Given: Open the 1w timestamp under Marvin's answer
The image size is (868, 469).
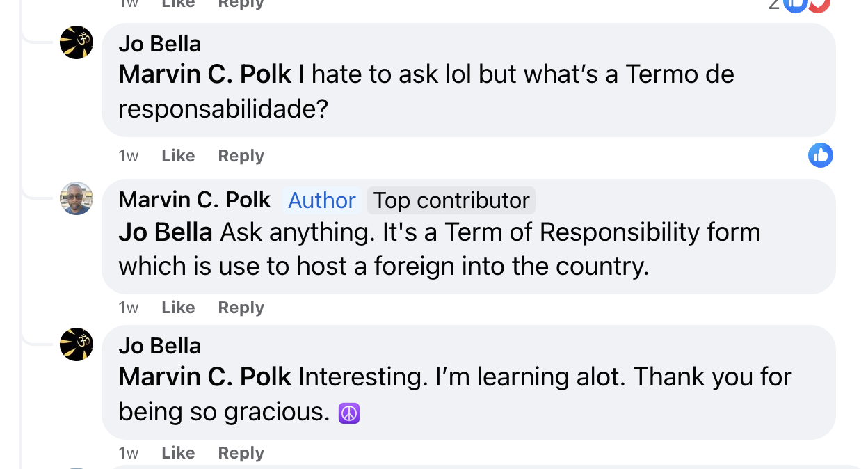Looking at the screenshot, I should (x=129, y=308).
